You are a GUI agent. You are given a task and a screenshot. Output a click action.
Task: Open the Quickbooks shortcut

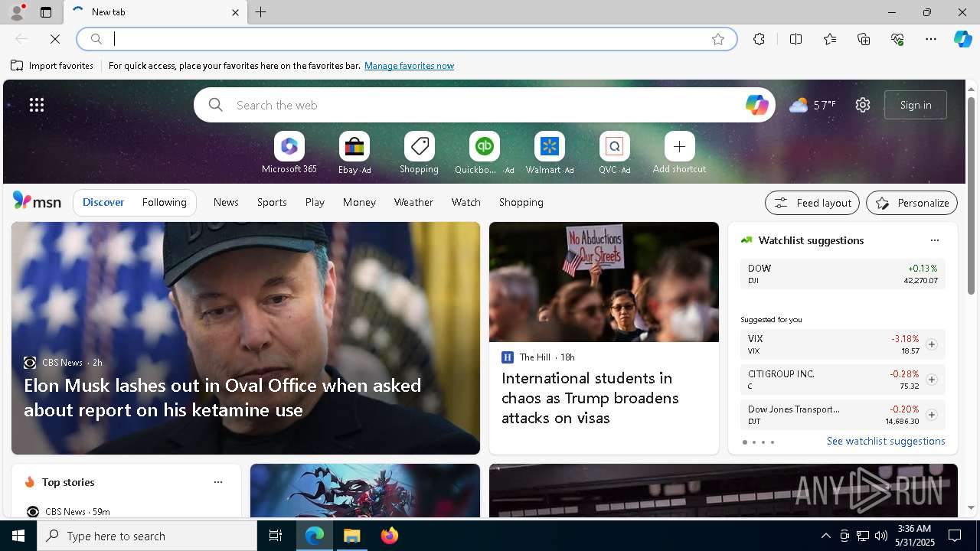point(484,153)
